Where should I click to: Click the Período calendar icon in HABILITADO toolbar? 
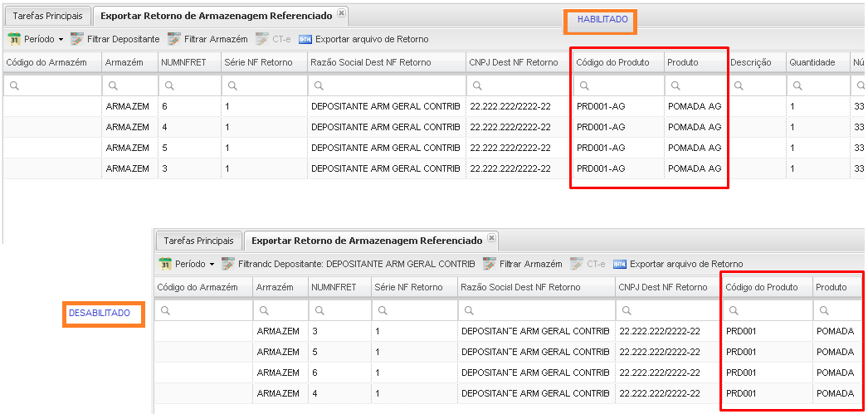click(x=14, y=39)
